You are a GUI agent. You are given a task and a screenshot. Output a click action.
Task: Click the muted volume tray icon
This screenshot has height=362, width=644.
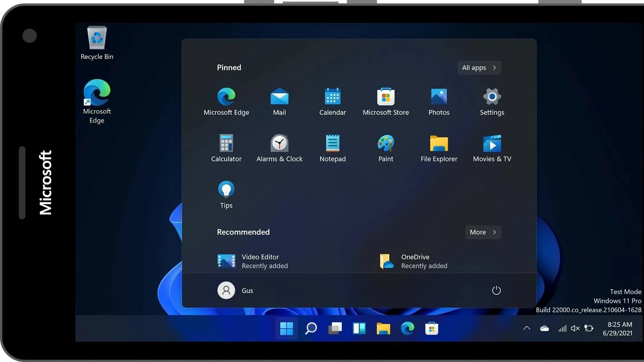click(x=575, y=329)
